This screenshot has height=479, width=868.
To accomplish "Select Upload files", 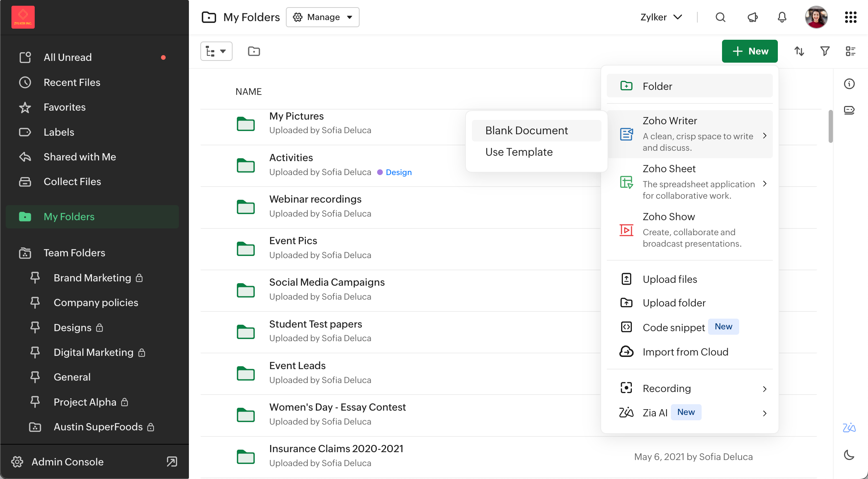I will pos(689,279).
